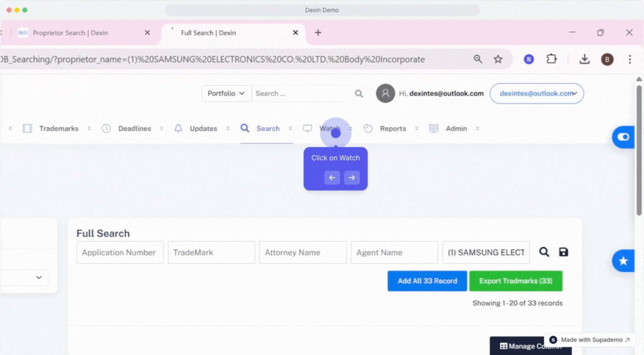Open the Reports menu item
The image size is (644, 355).
tap(392, 129)
